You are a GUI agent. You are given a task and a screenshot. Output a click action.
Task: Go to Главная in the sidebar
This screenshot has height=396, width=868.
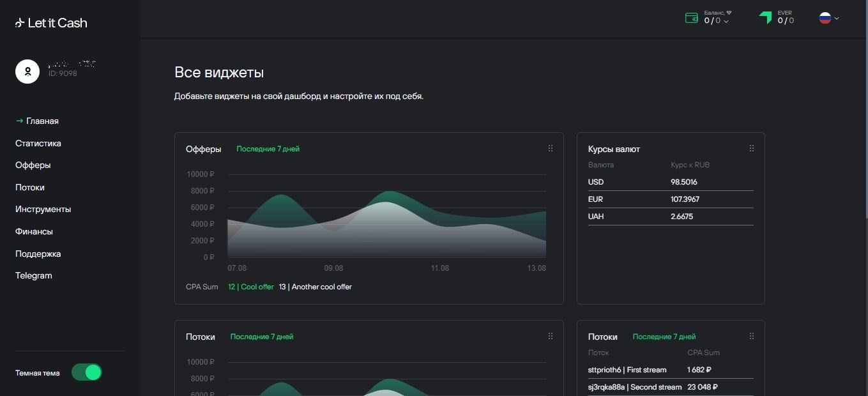tap(42, 121)
